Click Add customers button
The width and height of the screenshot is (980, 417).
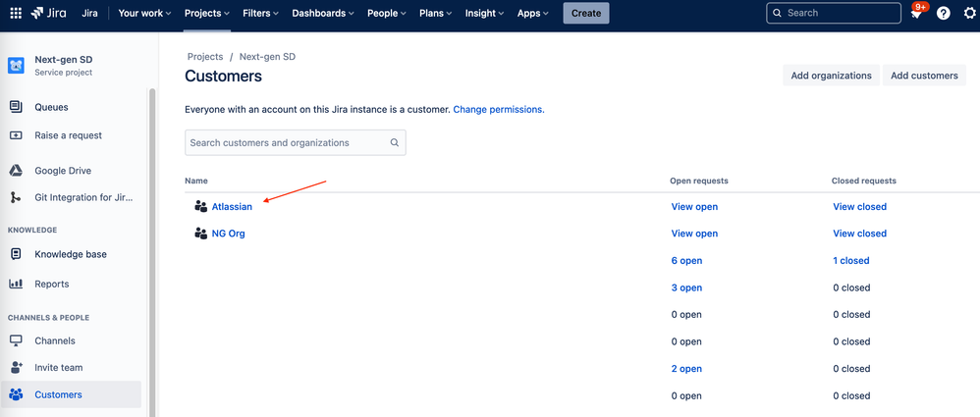(x=924, y=76)
